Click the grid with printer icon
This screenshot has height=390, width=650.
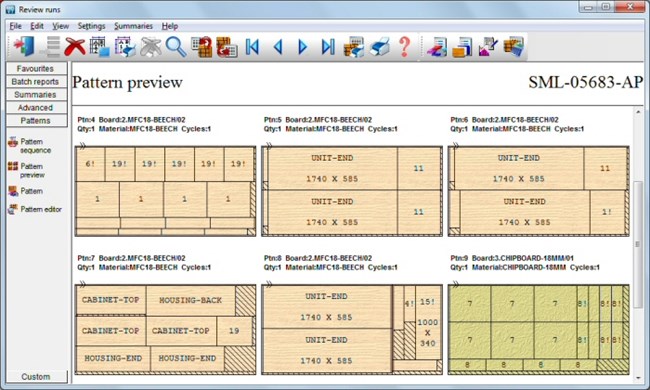(126, 46)
